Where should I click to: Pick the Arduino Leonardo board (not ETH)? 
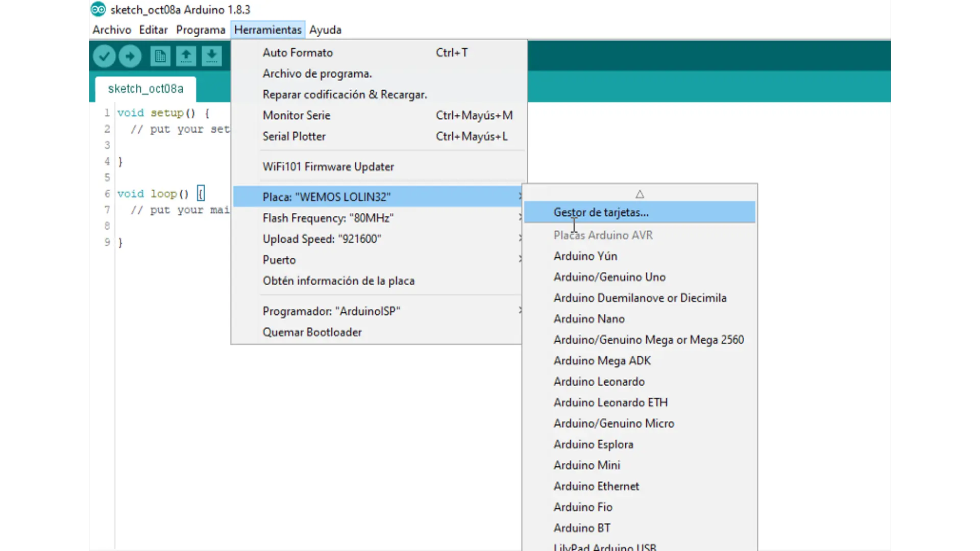(640, 382)
